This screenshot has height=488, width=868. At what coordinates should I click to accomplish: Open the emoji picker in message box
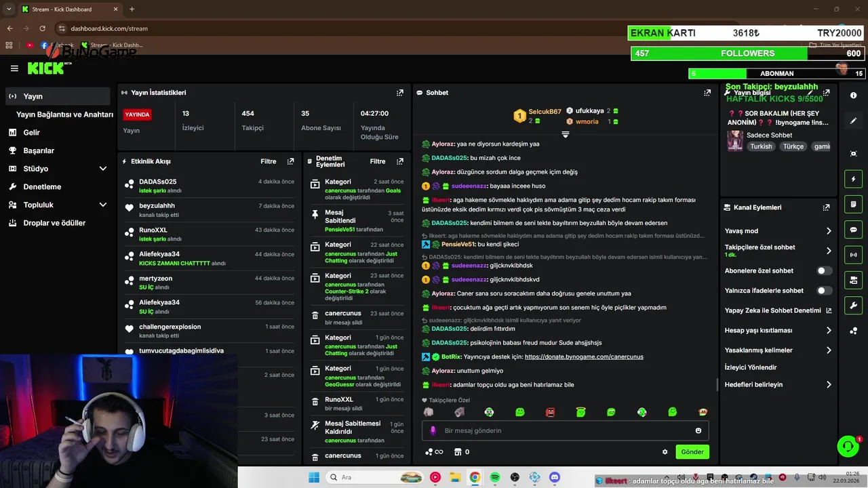698,430
